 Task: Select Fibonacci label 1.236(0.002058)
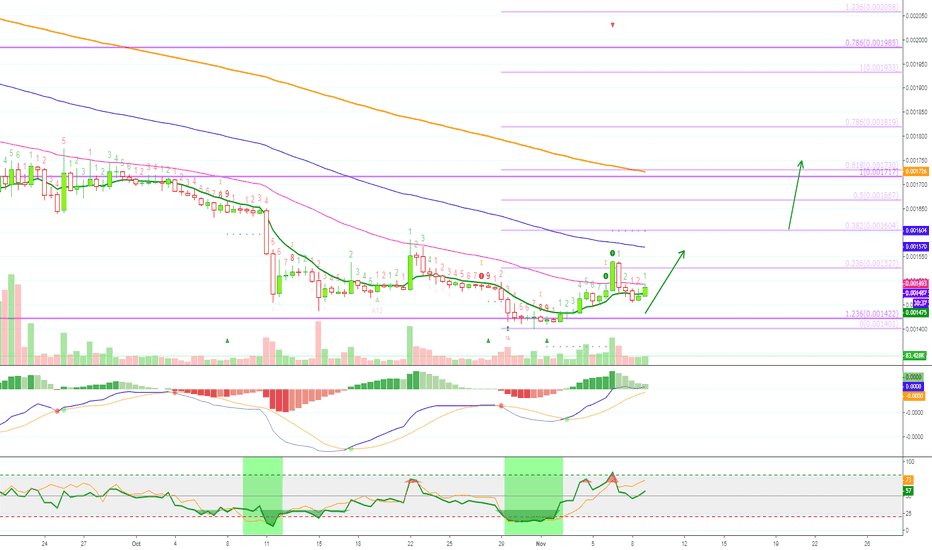872,8
